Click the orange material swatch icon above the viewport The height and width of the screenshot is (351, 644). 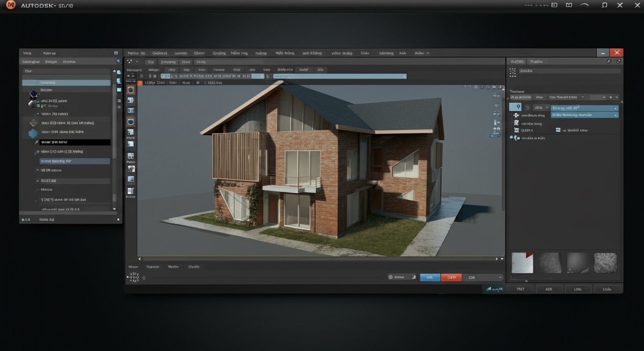coord(140,83)
